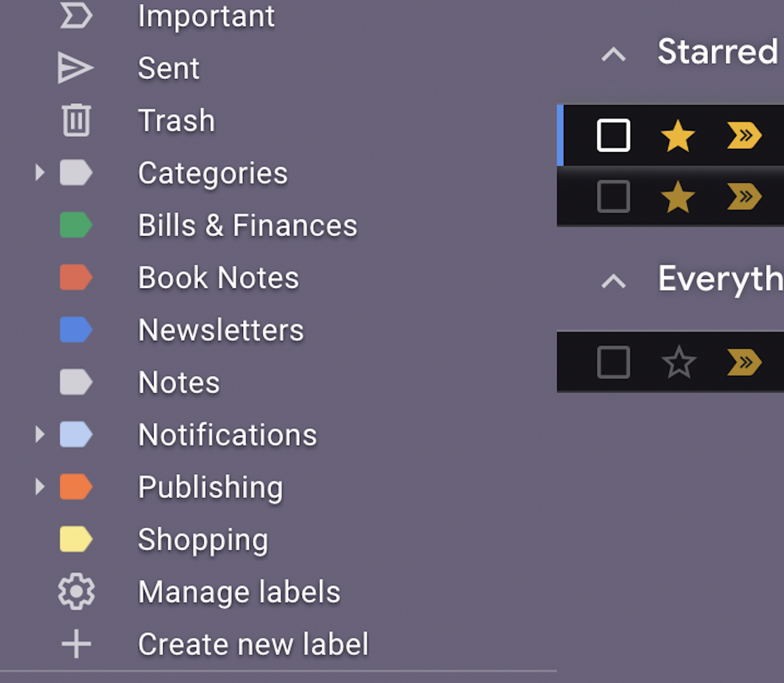Open the Notes label
784x683 pixels.
(179, 382)
